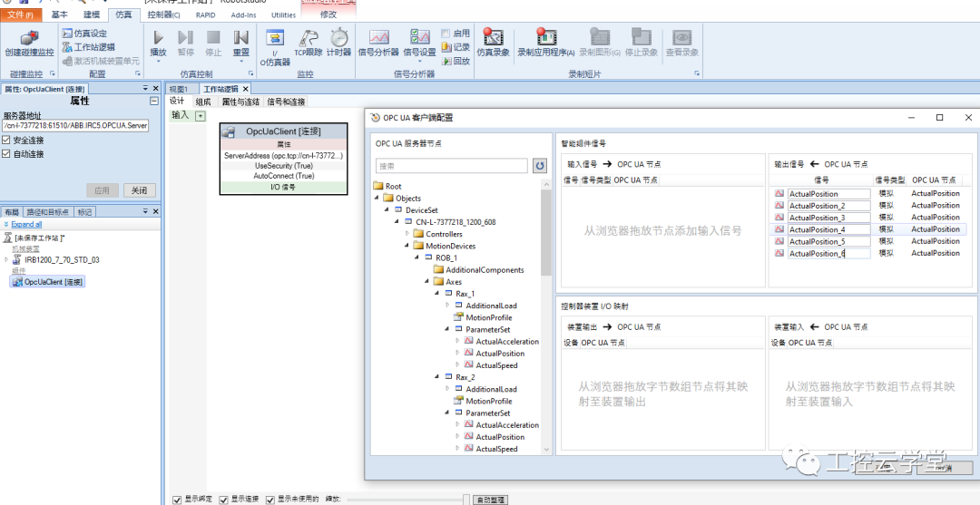Click the Expand all link in layout panel
The height and width of the screenshot is (505, 980).
coord(26,224)
